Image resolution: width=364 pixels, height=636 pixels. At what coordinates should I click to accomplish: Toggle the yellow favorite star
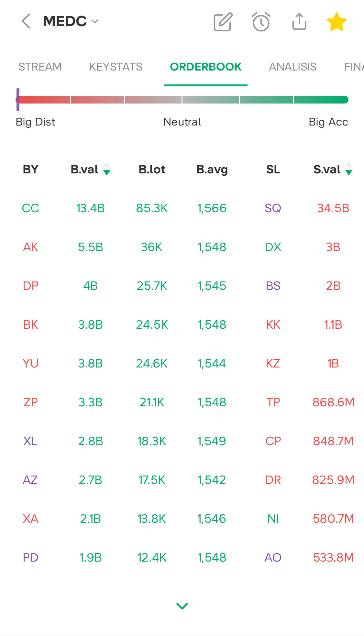(x=336, y=22)
